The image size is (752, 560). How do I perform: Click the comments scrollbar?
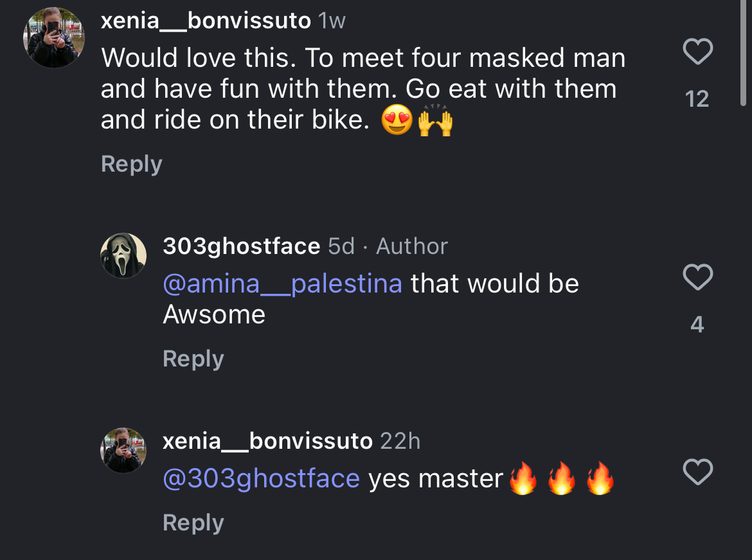(x=744, y=51)
